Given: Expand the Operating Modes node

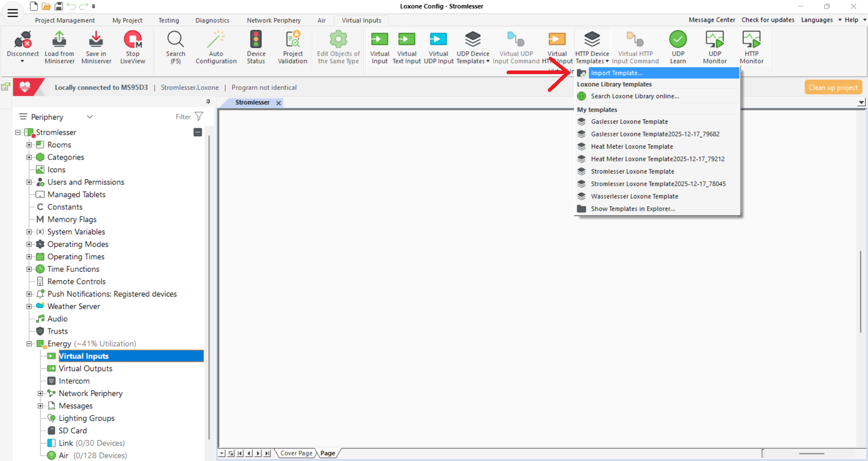Looking at the screenshot, I should [x=29, y=244].
